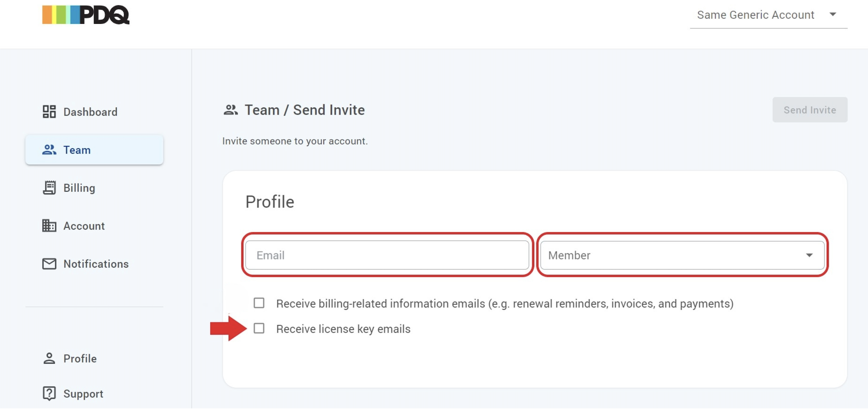Click the 'Invite someone to your account.' text

(x=295, y=141)
